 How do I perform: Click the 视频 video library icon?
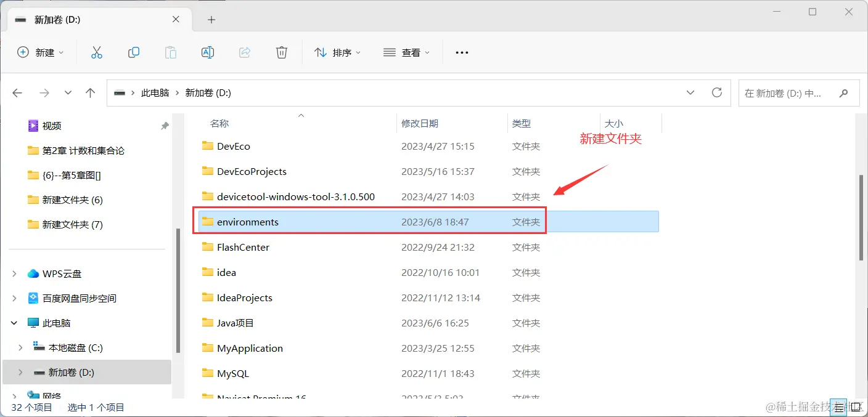(x=33, y=126)
